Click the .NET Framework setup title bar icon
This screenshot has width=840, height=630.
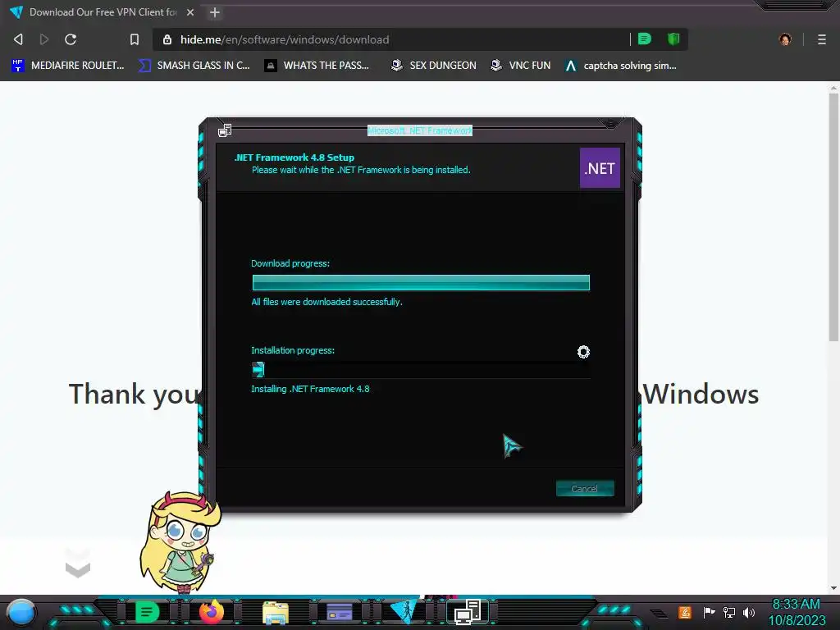tap(225, 130)
